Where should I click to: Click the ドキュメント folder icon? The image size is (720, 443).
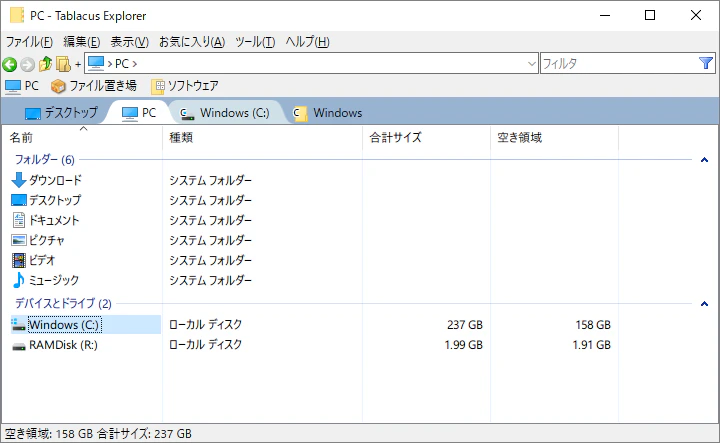19,220
